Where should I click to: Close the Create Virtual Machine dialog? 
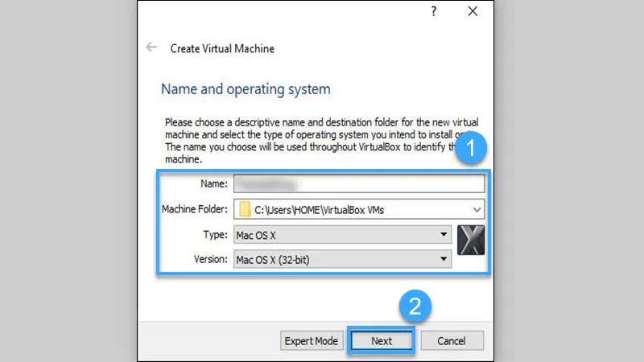[473, 11]
